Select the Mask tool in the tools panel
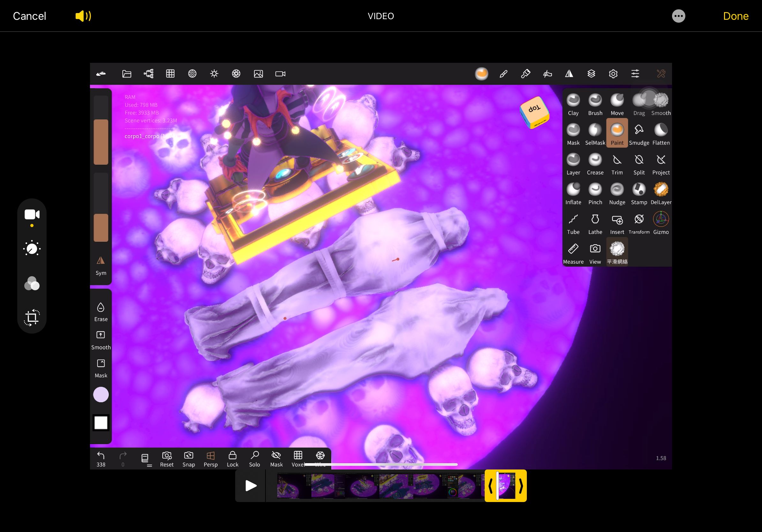The height and width of the screenshot is (532, 762). click(573, 134)
